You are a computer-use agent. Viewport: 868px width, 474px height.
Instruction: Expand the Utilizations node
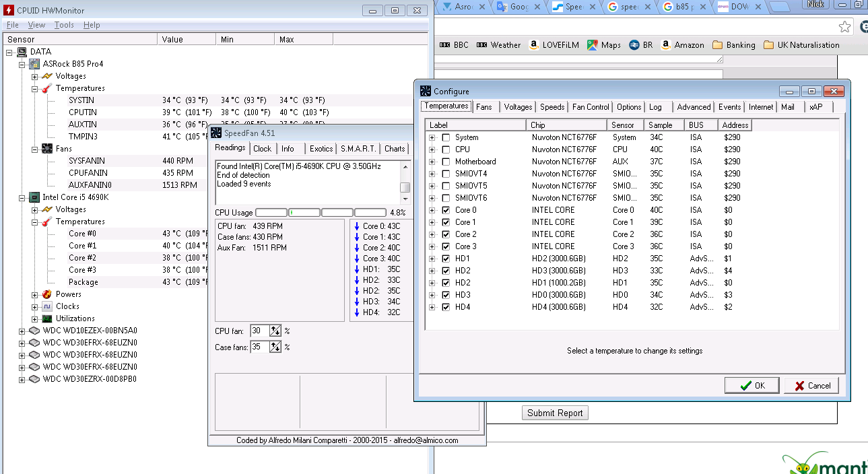pos(34,318)
